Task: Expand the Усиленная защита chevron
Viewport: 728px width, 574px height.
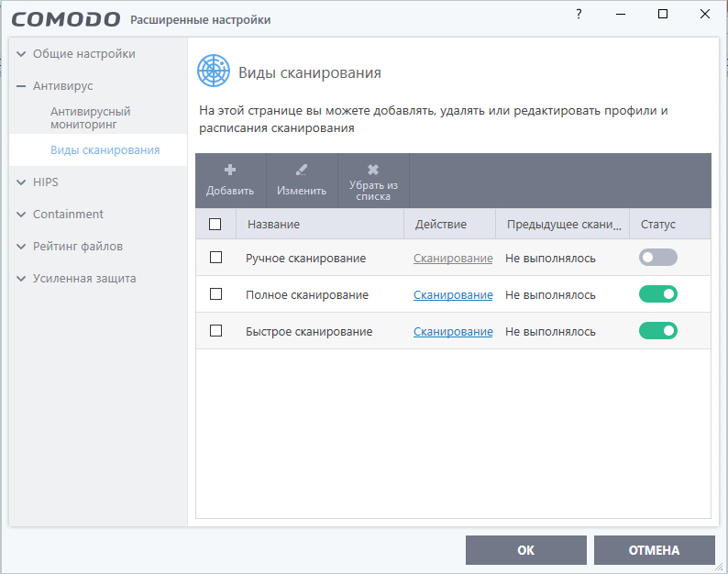Action: pos(21,279)
